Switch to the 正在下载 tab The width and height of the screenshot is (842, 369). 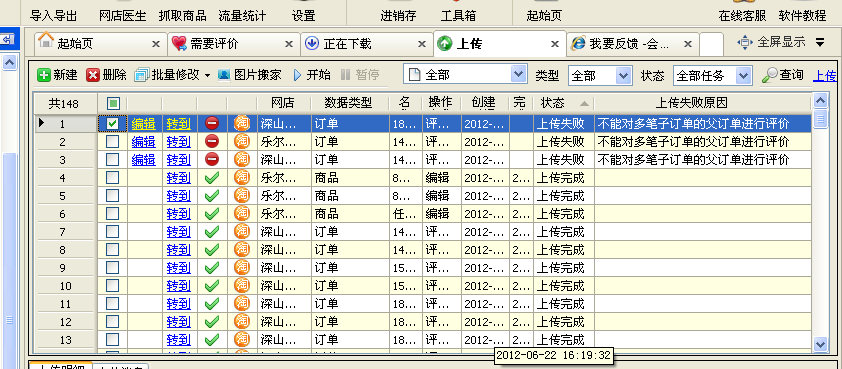coord(366,44)
